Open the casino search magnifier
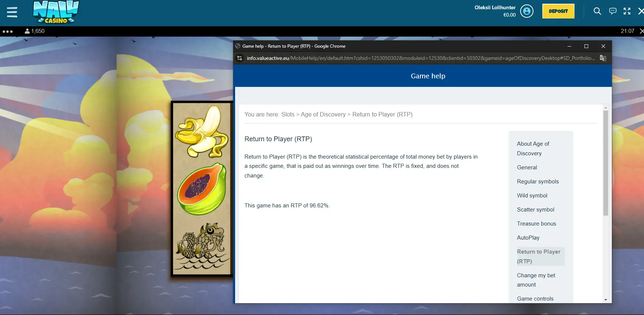The height and width of the screenshot is (315, 644). point(597,11)
